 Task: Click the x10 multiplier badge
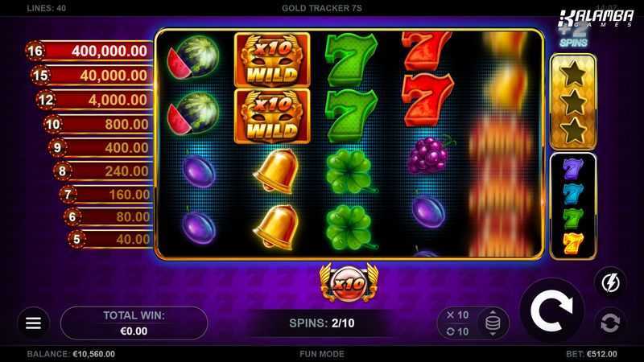[349, 283]
